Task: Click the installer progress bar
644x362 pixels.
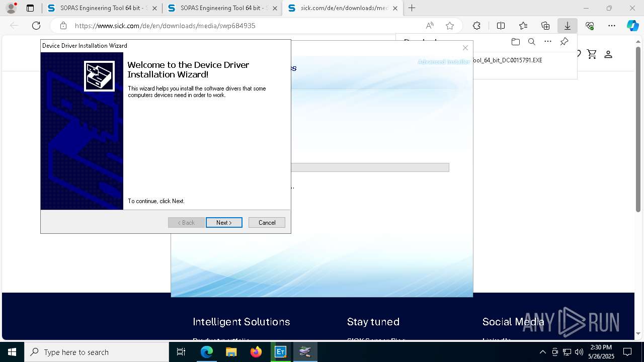Action: pyautogui.click(x=370, y=167)
